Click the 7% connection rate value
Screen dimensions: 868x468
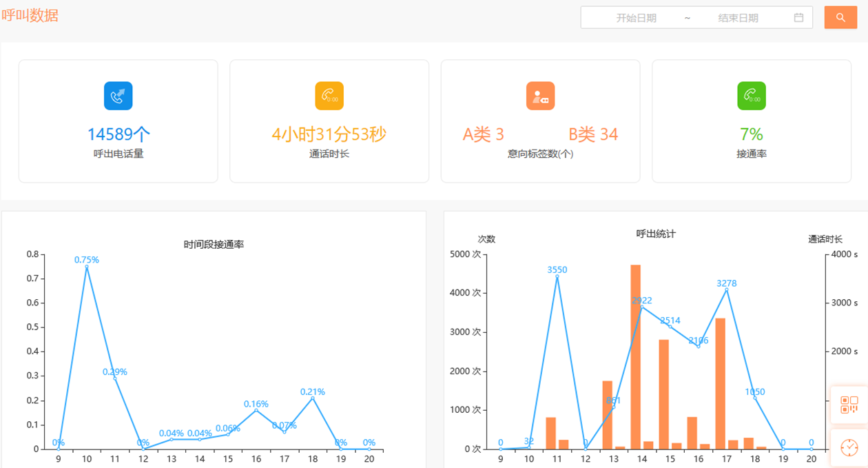click(x=751, y=134)
